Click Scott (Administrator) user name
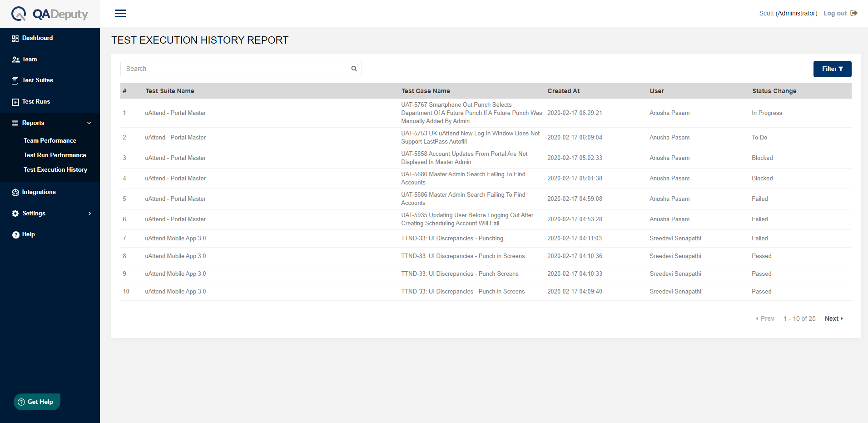The height and width of the screenshot is (423, 868). pos(788,14)
